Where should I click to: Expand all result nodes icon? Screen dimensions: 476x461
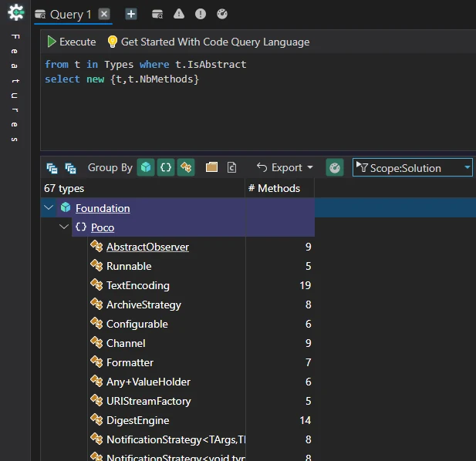click(70, 168)
